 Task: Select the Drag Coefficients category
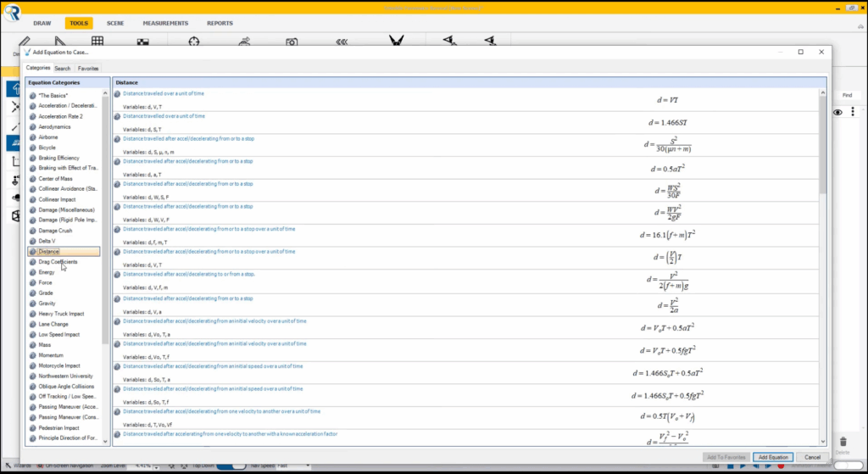[x=58, y=262]
